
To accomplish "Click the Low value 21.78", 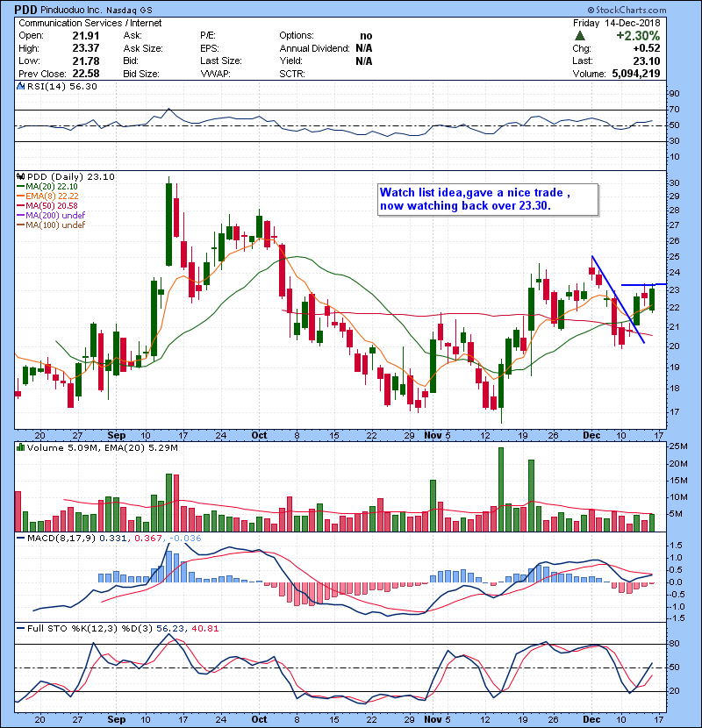I will pos(86,61).
